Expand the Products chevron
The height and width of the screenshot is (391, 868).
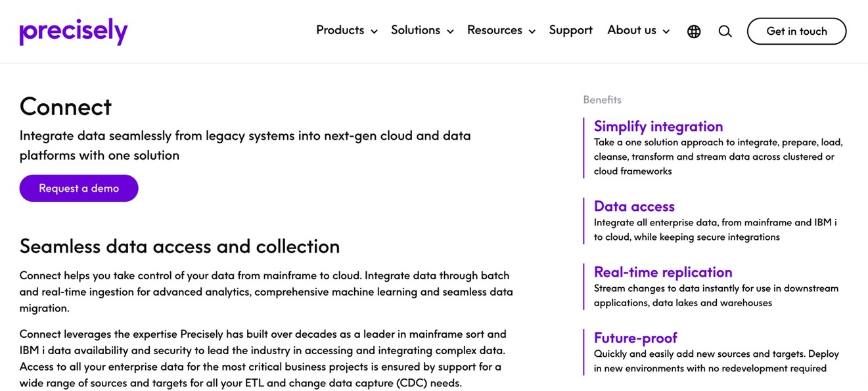point(374,32)
